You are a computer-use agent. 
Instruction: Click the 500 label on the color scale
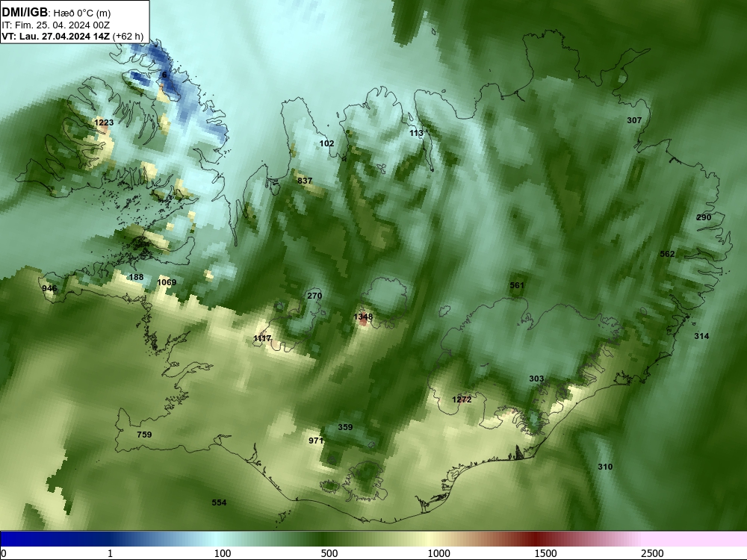[329, 553]
